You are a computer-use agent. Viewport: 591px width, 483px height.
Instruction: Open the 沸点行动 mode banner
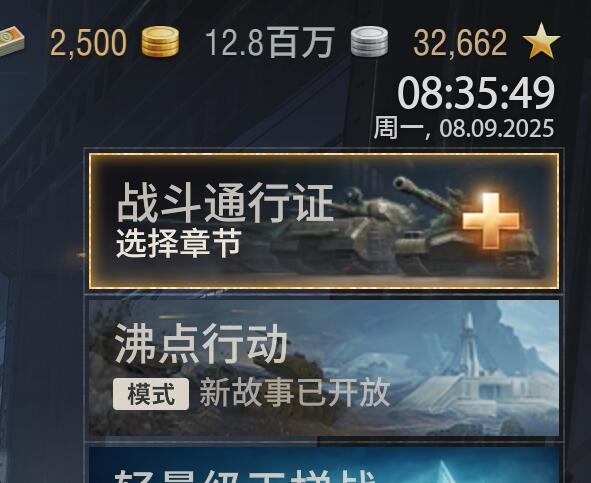click(324, 368)
